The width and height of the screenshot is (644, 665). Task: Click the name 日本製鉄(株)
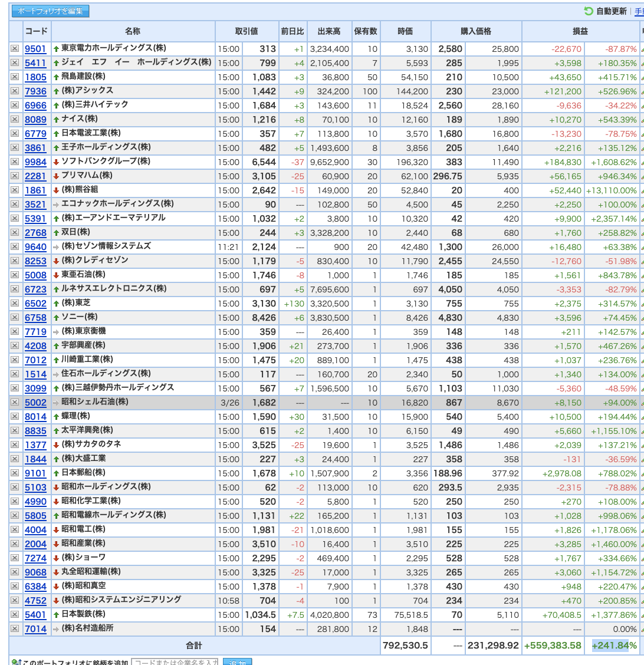pos(83,614)
